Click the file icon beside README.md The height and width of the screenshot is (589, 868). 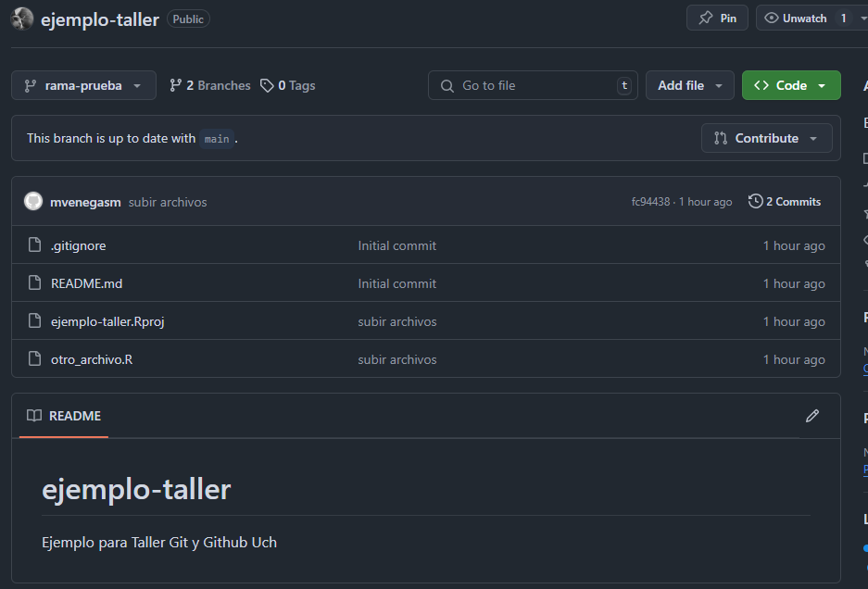click(x=34, y=282)
